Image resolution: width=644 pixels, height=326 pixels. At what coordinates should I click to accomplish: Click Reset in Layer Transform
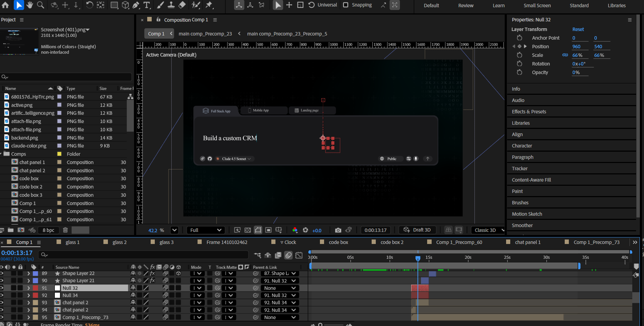(x=578, y=29)
